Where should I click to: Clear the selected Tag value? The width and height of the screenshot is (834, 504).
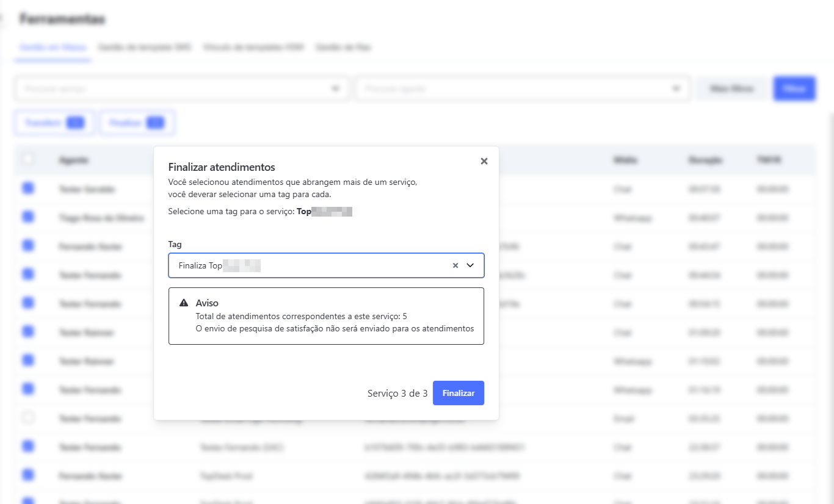point(455,265)
